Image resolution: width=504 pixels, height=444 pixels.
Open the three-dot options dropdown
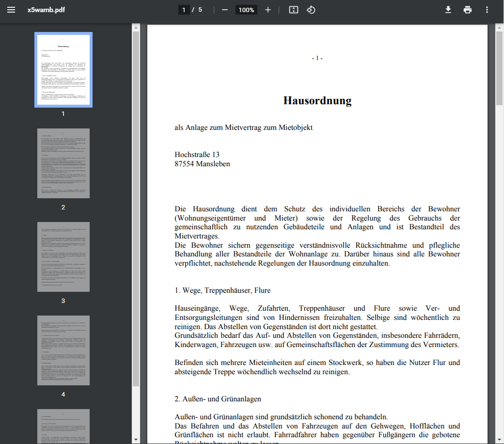tap(487, 9)
